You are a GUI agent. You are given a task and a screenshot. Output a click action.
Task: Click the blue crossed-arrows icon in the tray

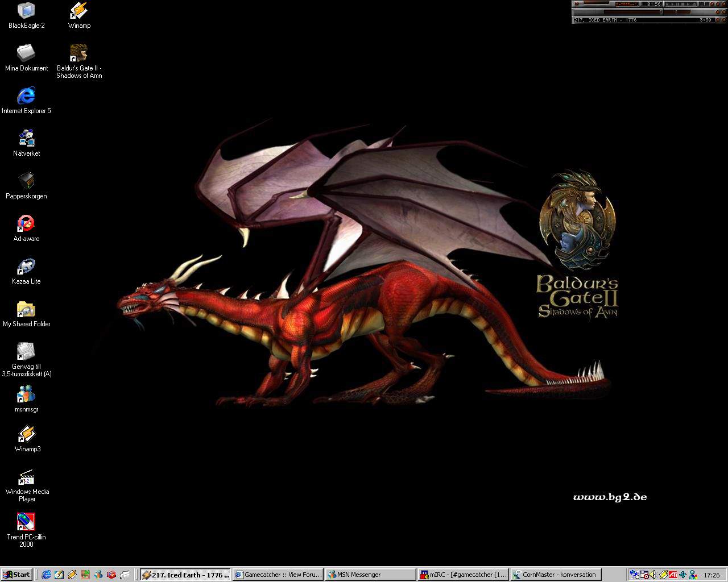click(682, 575)
